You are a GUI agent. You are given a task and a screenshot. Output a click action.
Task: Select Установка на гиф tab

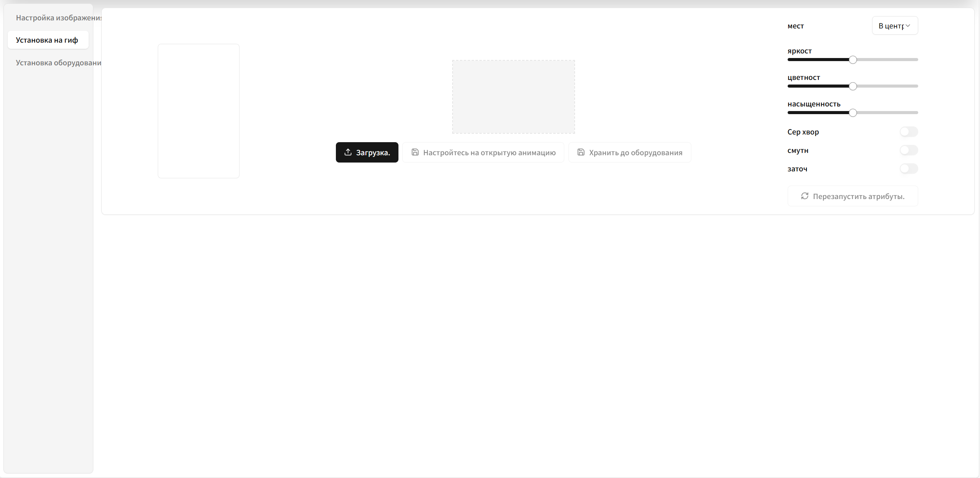pyautogui.click(x=48, y=40)
